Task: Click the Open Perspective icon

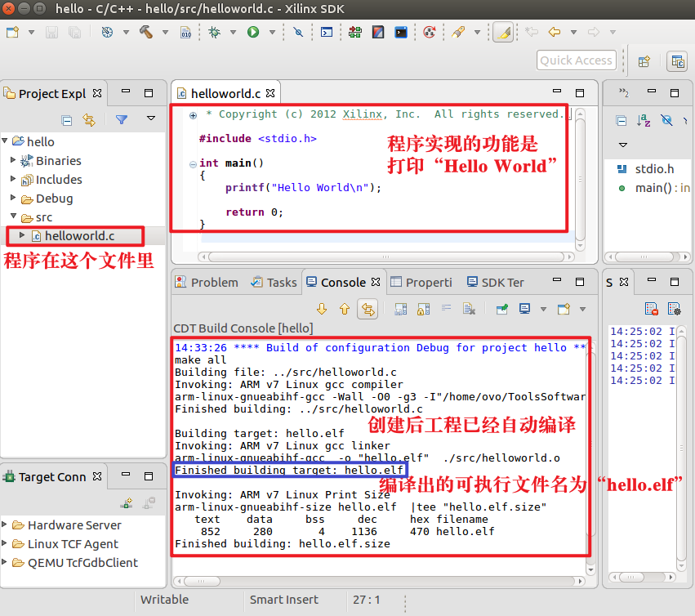Action: (x=644, y=60)
